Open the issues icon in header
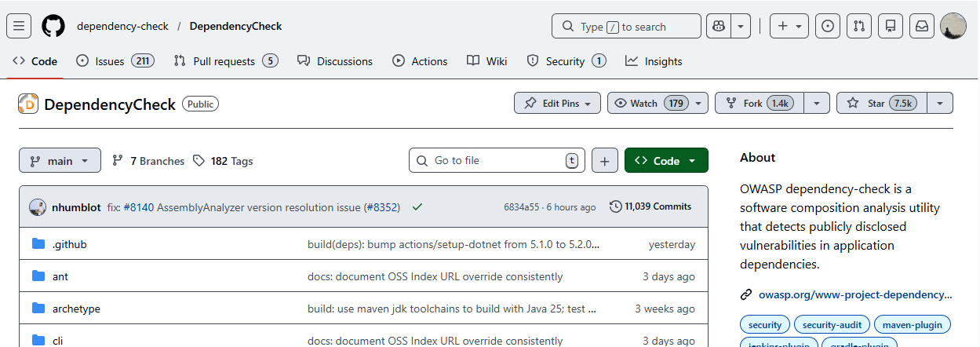Image resolution: width=980 pixels, height=347 pixels. click(x=827, y=26)
